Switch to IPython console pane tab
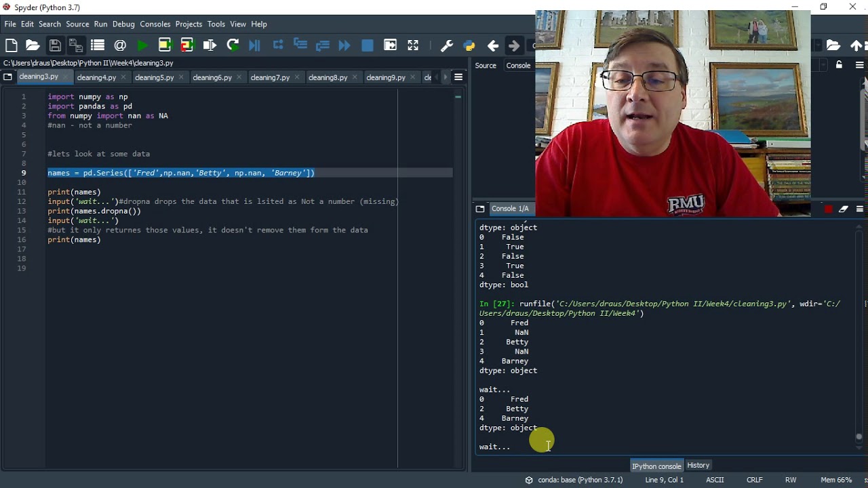Screen dimensions: 868x488 click(656, 466)
